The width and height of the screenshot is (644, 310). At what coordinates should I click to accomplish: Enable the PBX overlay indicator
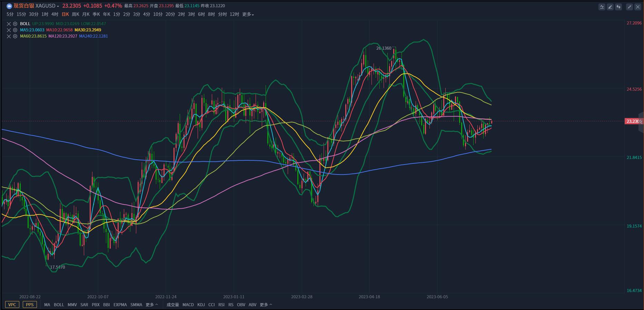click(96, 305)
